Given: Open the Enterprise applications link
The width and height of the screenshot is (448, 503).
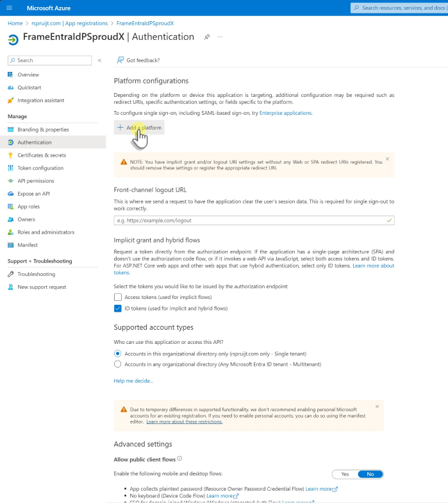Looking at the screenshot, I should 285,113.
